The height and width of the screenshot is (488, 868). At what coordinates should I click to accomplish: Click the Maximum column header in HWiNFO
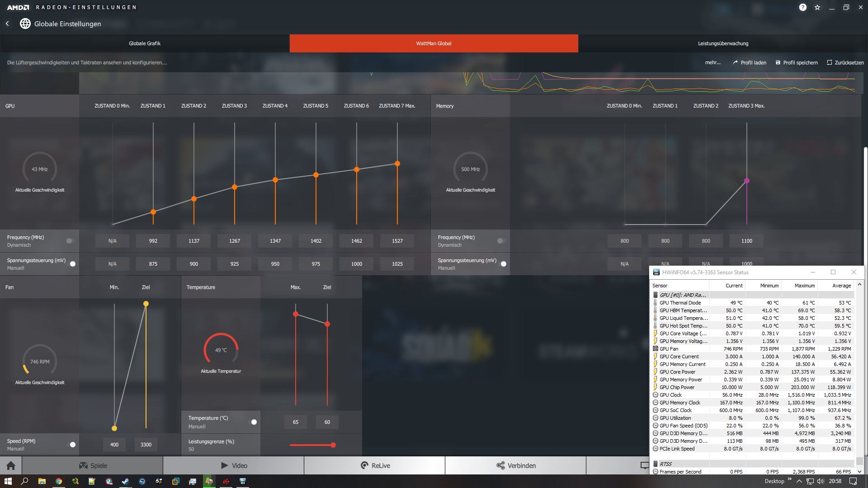tap(799, 286)
